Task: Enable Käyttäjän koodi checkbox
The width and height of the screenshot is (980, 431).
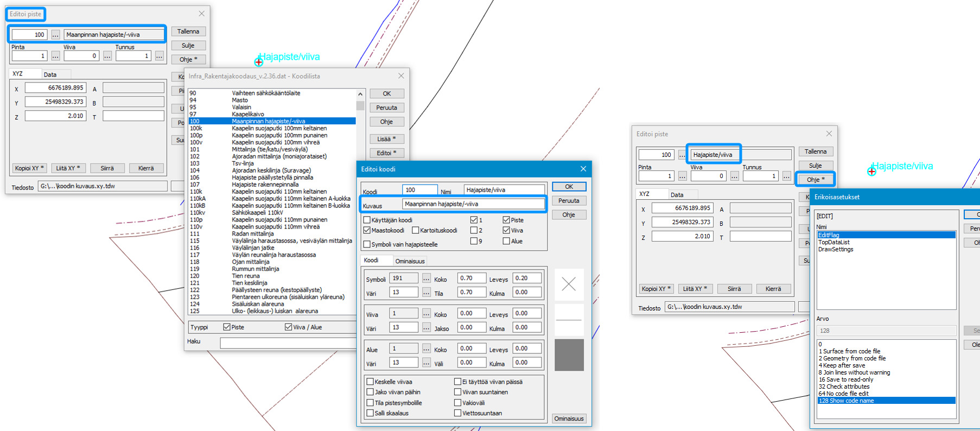Action: (x=367, y=220)
